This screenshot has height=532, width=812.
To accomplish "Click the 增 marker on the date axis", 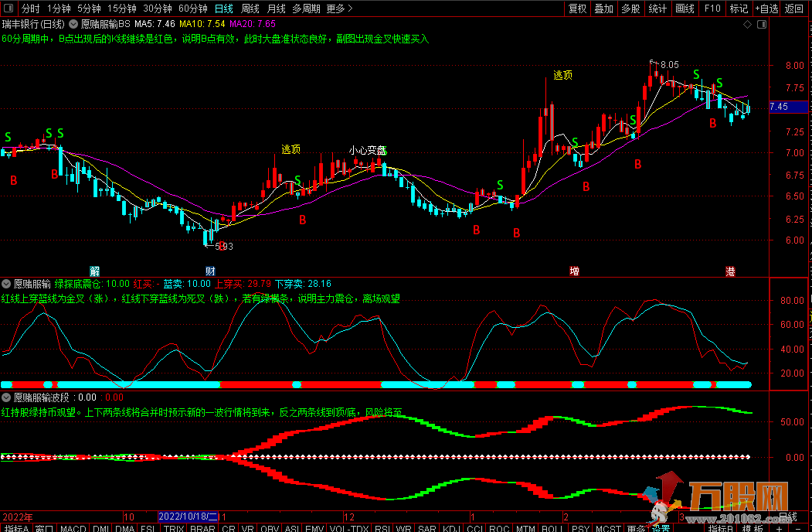I will coord(574,271).
